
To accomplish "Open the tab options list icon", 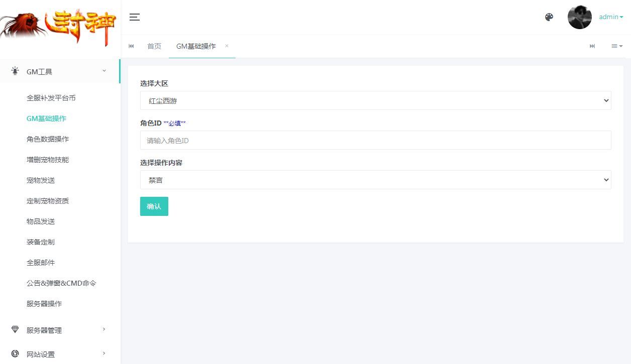I will pyautogui.click(x=616, y=46).
